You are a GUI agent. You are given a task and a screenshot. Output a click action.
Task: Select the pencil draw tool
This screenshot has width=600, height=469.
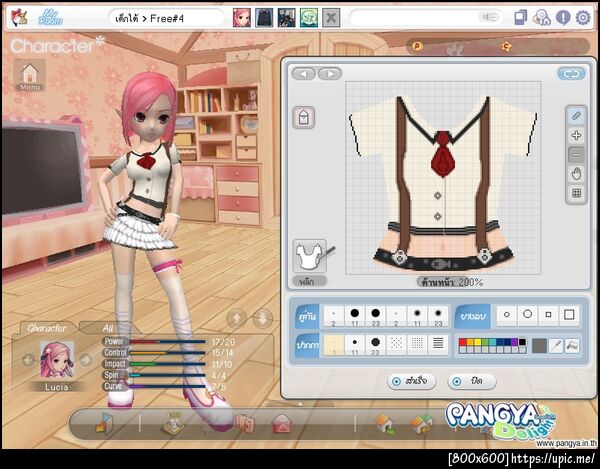(x=576, y=116)
